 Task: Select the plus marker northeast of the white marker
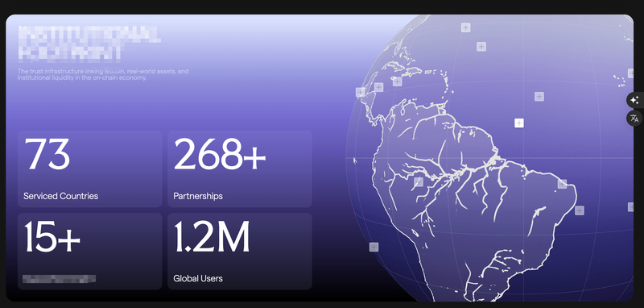tap(539, 97)
